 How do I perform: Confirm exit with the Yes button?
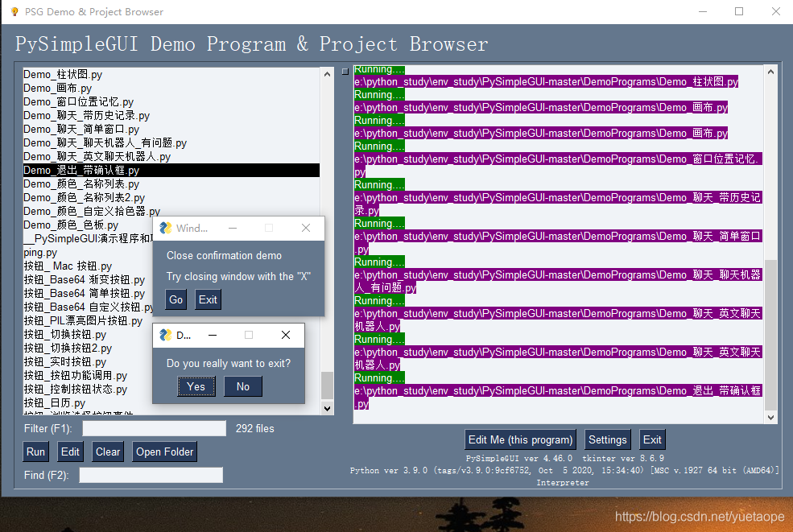pyautogui.click(x=196, y=386)
